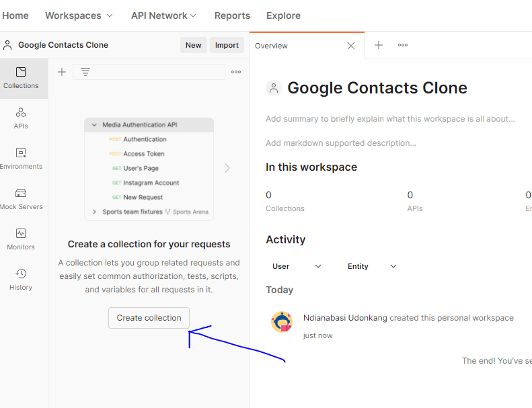Viewport: 532px width, 408px height.
Task: Click the POST Access Token request row
Action: pos(149,154)
